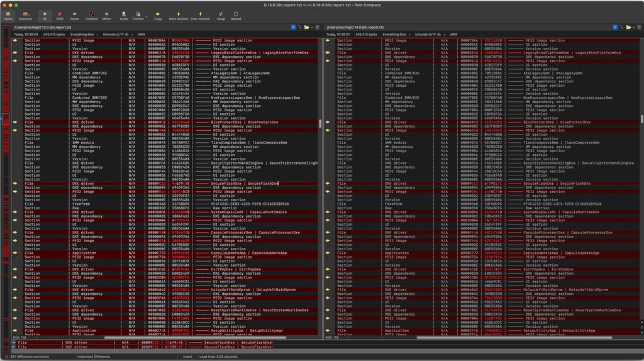Expand arrow beside left folder icon
Screen dimensions: 644x361
click(312, 28)
